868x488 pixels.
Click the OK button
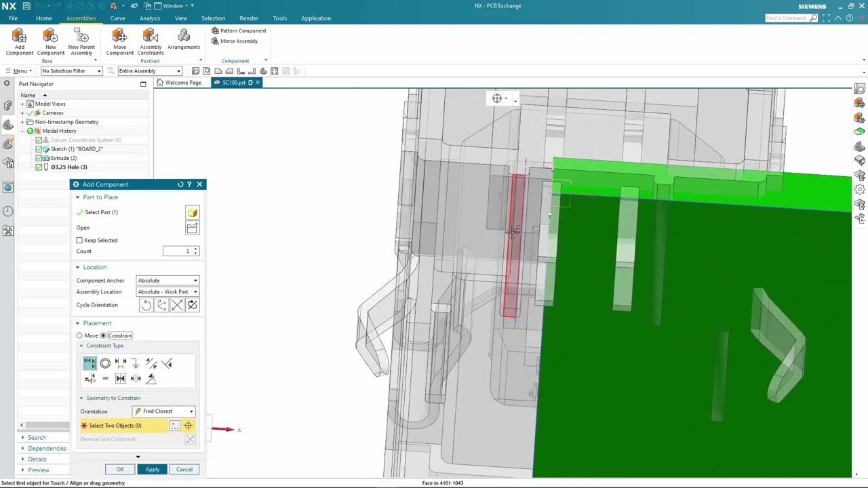point(120,470)
